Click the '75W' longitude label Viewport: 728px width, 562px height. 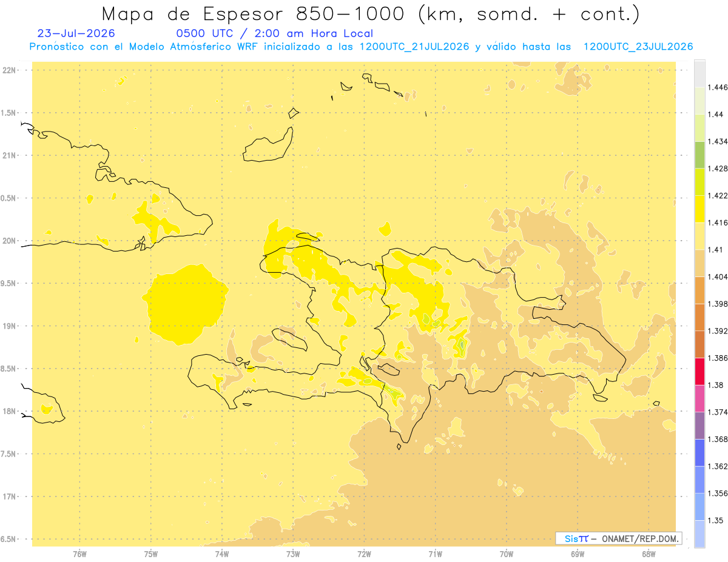coord(151,554)
